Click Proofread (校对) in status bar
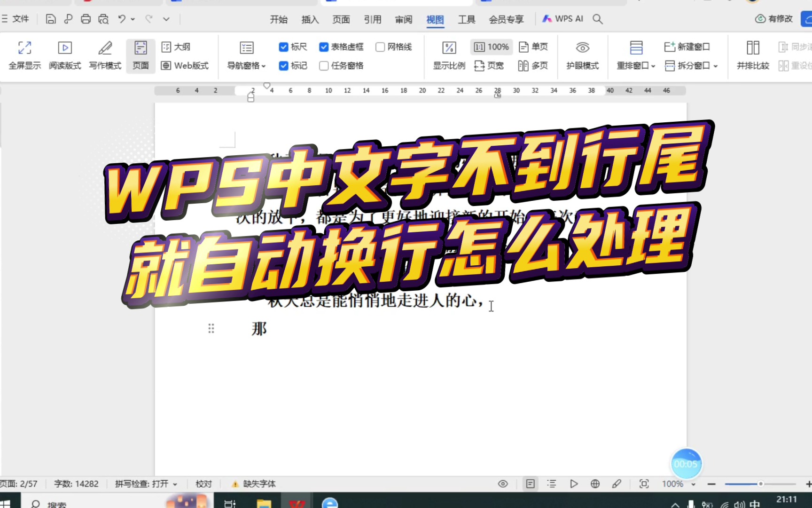 coord(204,484)
